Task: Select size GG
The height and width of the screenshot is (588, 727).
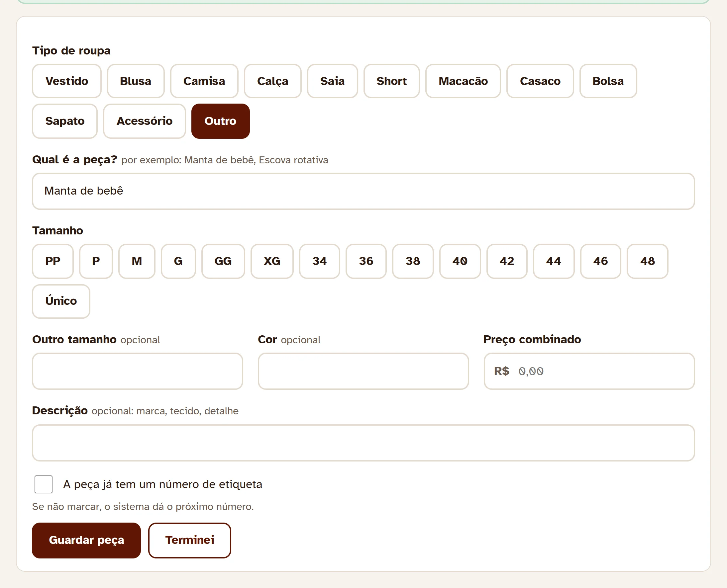Action: tap(223, 261)
